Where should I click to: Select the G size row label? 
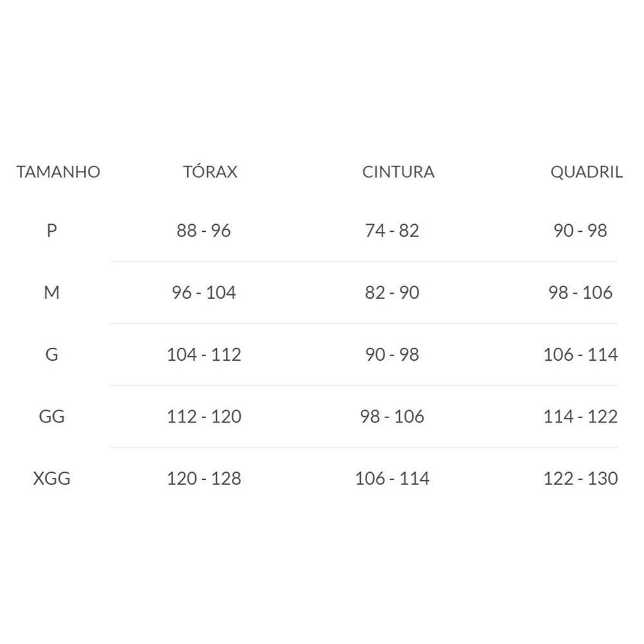(52, 354)
